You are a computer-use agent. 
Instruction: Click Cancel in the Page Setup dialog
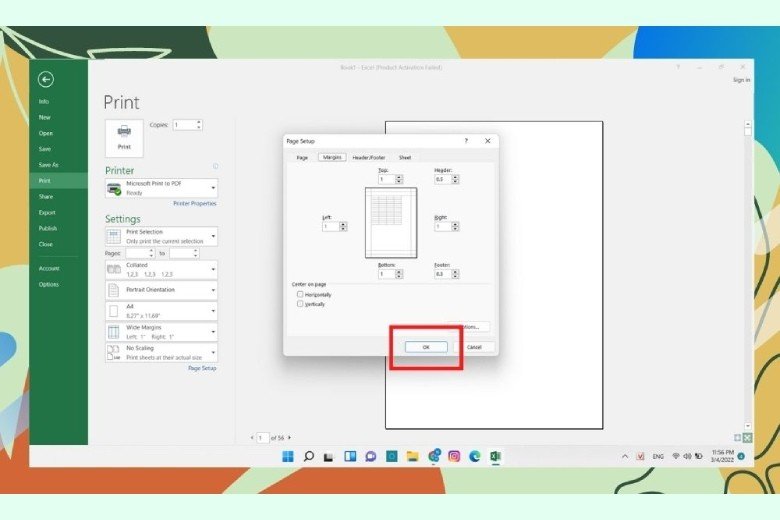474,347
